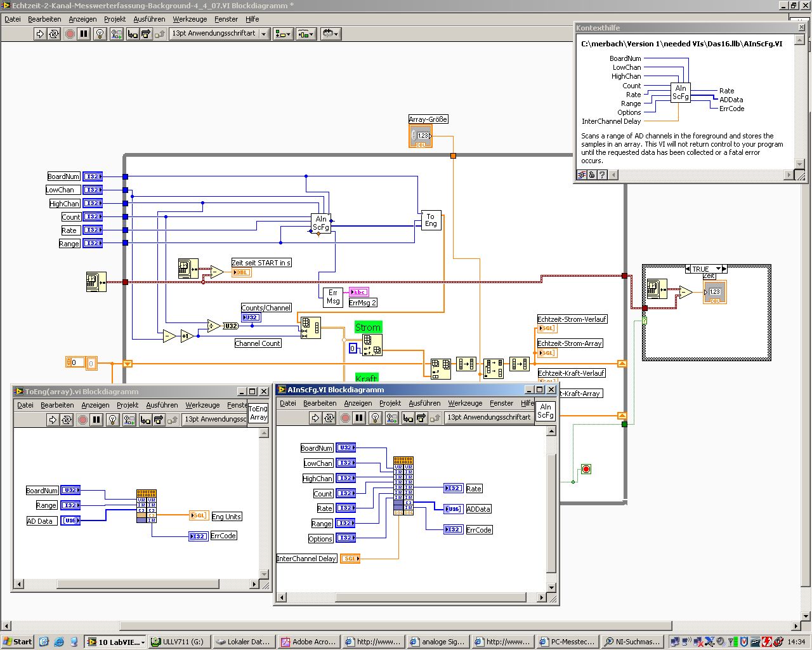
Task: Open the TRUE case selector dropdown arrow
Action: coord(718,269)
